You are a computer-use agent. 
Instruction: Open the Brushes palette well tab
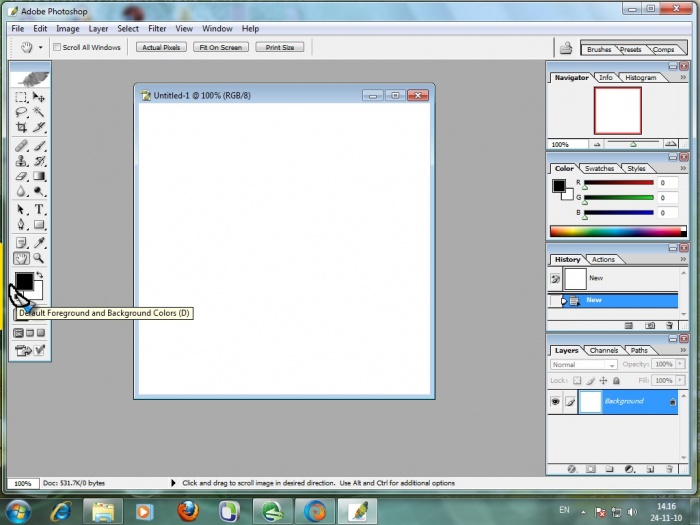tap(599, 50)
